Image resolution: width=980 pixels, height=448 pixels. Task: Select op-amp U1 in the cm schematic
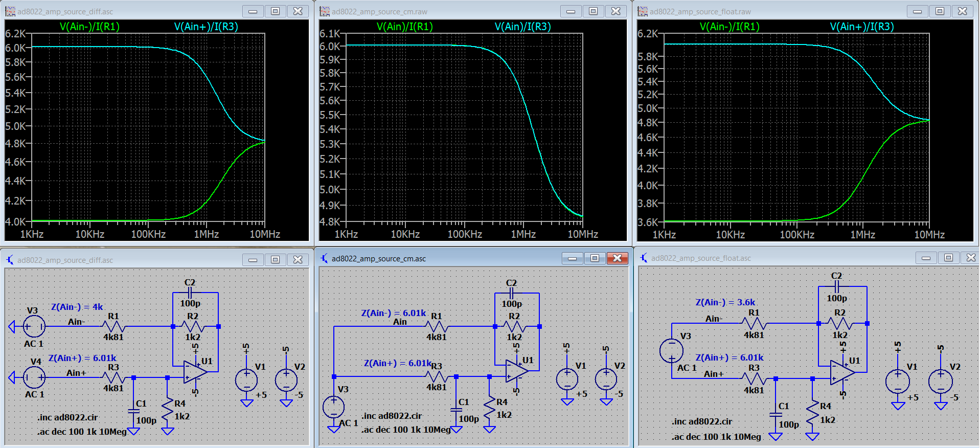tap(517, 371)
